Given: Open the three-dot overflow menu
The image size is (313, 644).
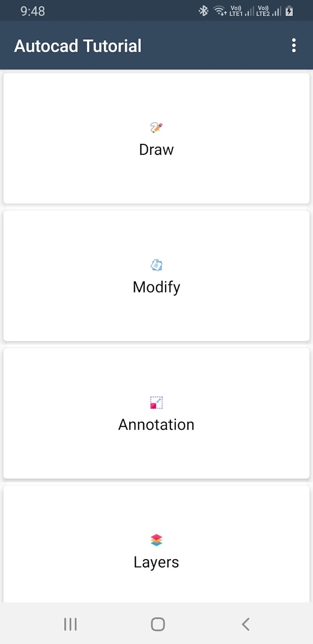Looking at the screenshot, I should pos(294,46).
